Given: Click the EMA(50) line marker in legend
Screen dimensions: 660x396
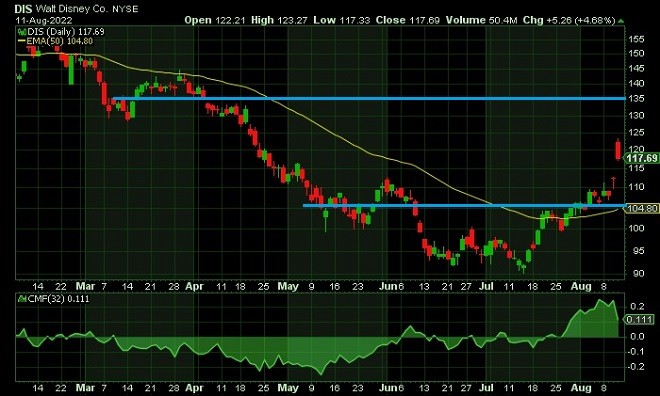Looking at the screenshot, I should [x=22, y=41].
